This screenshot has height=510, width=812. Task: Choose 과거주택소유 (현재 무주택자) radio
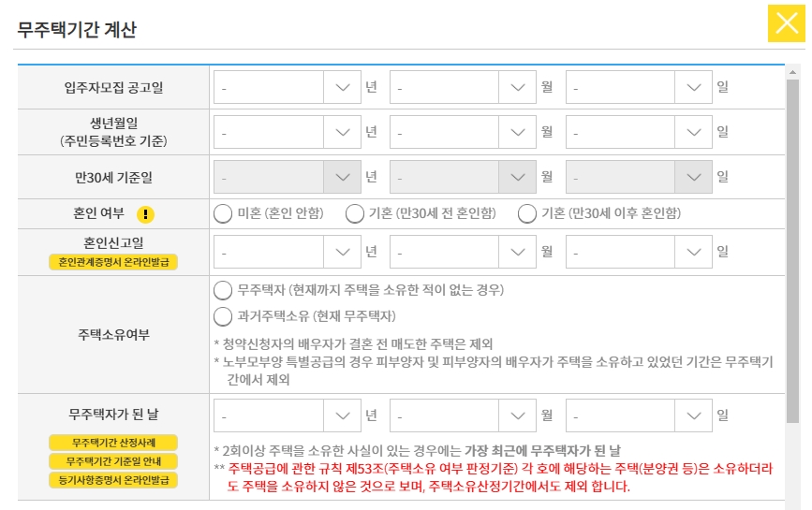click(x=223, y=316)
